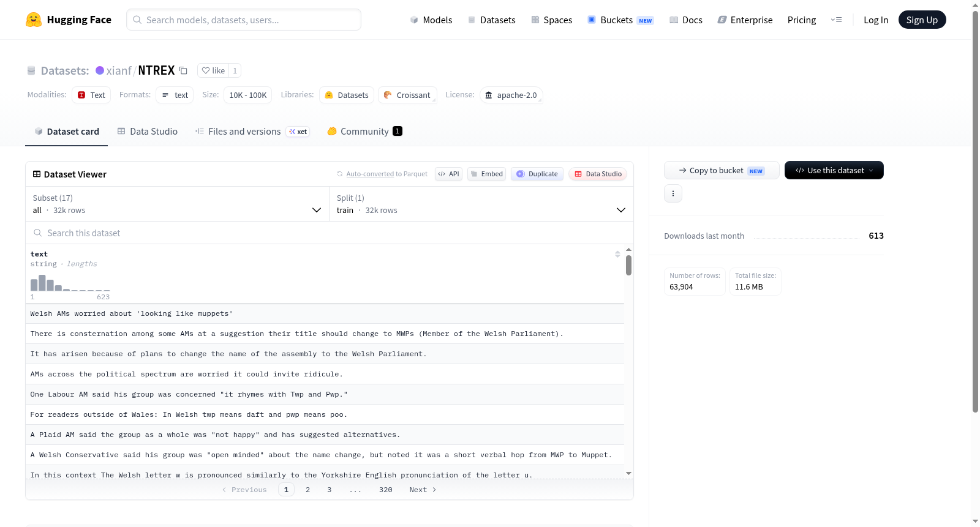Screen dimensions: 980x527
Task: Click the Duplicate button
Action: (x=537, y=174)
